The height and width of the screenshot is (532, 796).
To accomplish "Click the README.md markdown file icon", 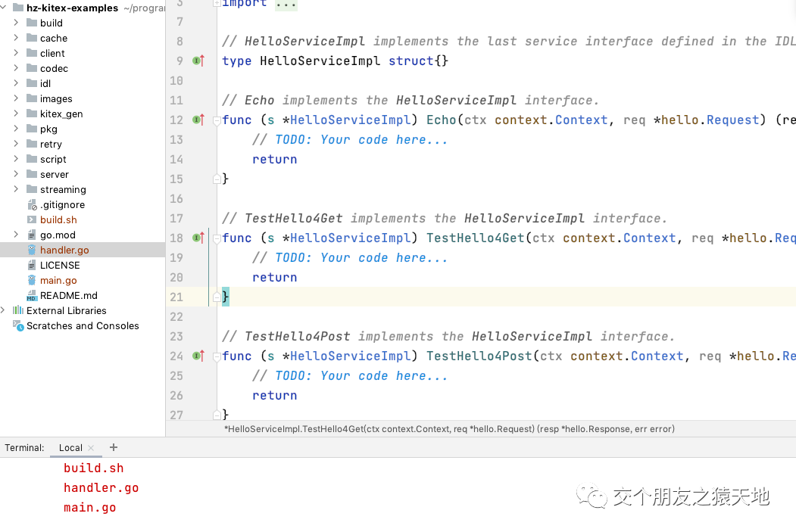I will 32,296.
